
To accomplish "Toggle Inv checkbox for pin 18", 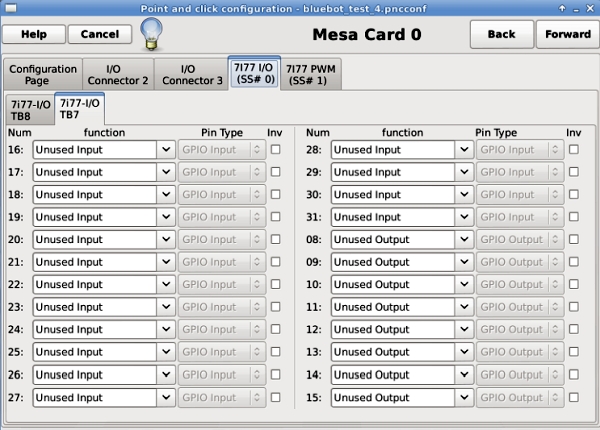I will point(276,194).
